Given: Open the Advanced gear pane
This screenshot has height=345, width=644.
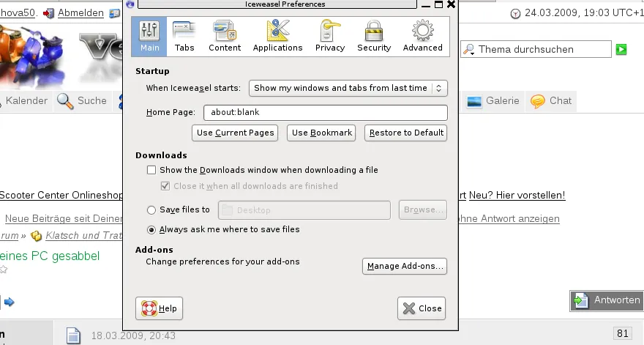Looking at the screenshot, I should [422, 37].
